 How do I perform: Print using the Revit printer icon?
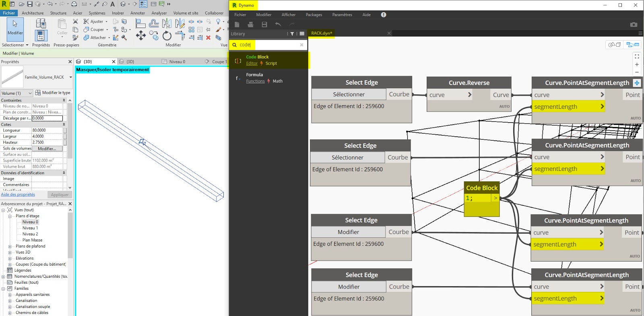(x=74, y=4)
